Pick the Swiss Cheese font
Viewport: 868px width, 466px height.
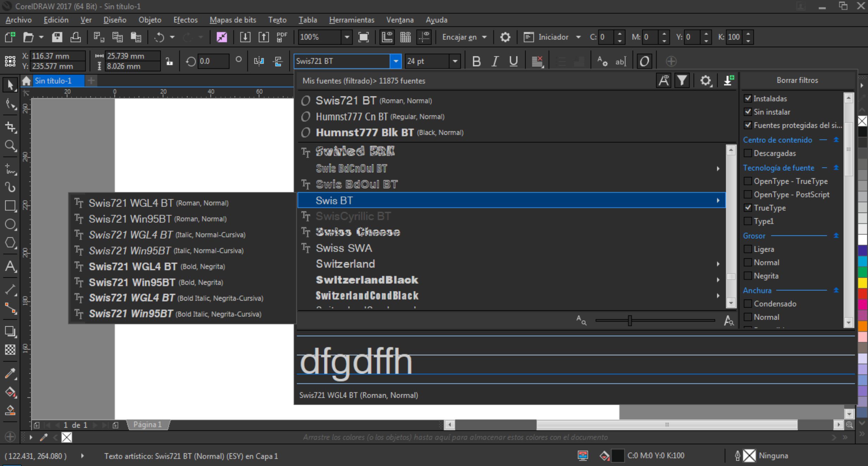[512, 232]
